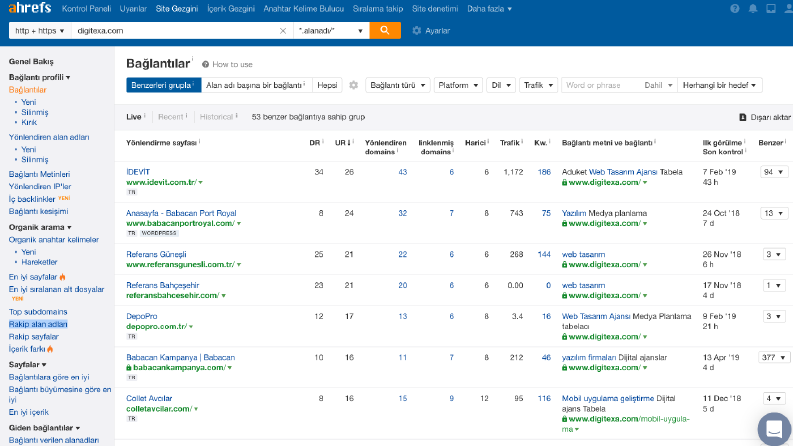Click the Ahrefs logo
This screenshot has height=446, width=793.
30,8
